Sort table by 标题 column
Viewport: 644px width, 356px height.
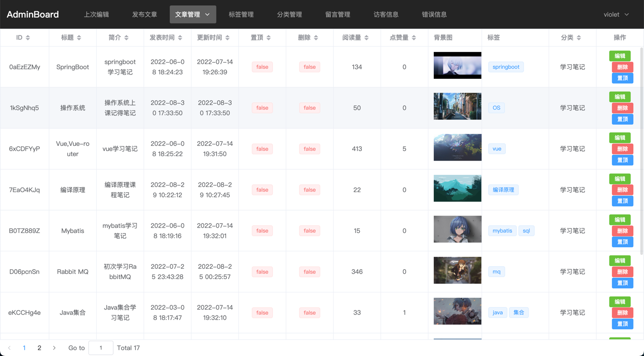coord(79,38)
